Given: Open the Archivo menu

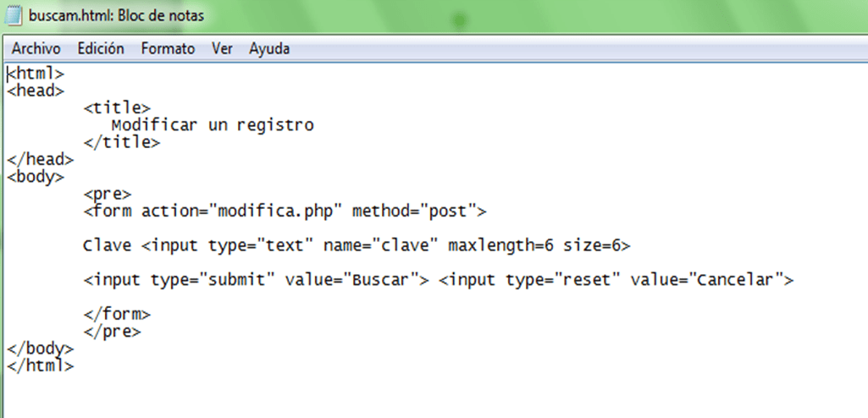Looking at the screenshot, I should click(x=36, y=49).
